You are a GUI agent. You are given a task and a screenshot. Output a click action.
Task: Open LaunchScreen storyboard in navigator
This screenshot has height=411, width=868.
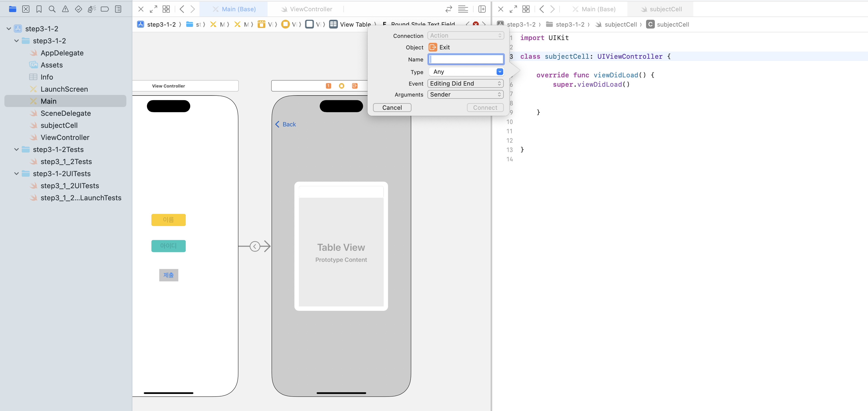click(64, 89)
